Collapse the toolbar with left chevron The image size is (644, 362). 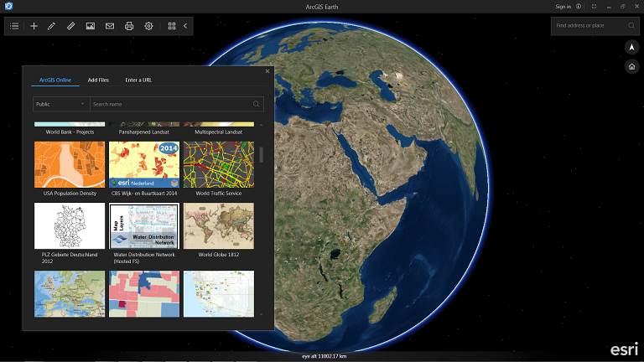coord(185,26)
